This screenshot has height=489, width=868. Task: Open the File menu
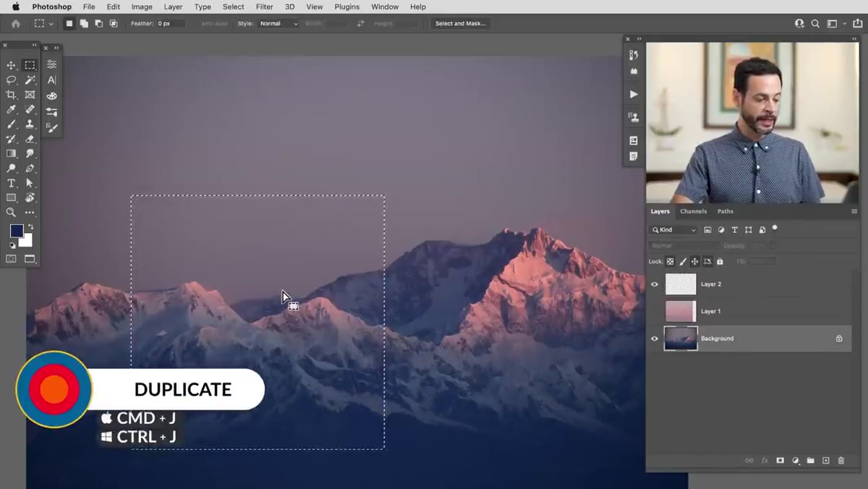click(x=89, y=7)
